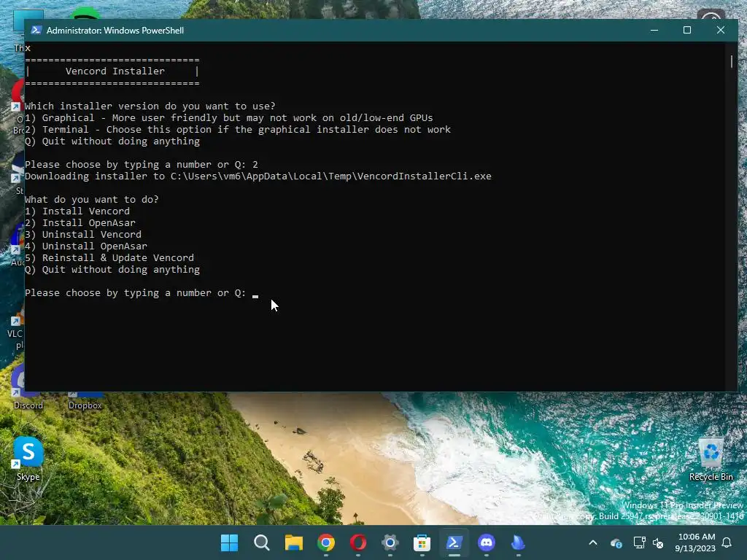Open the blue flame app on taskbar

[519, 542]
